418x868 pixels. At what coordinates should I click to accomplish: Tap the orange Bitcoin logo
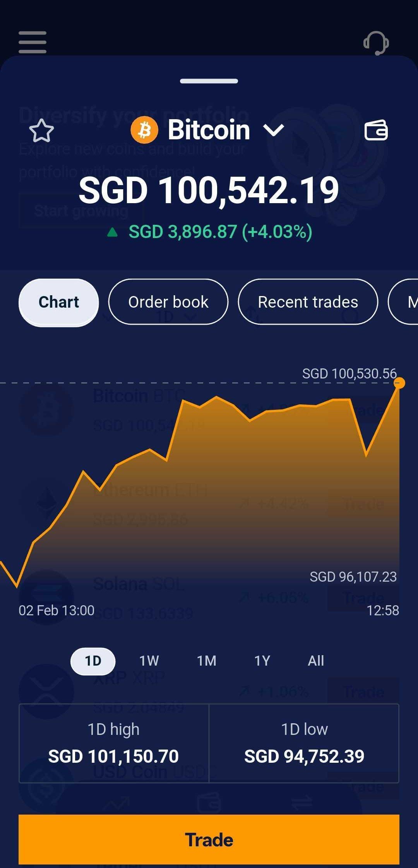(x=144, y=130)
